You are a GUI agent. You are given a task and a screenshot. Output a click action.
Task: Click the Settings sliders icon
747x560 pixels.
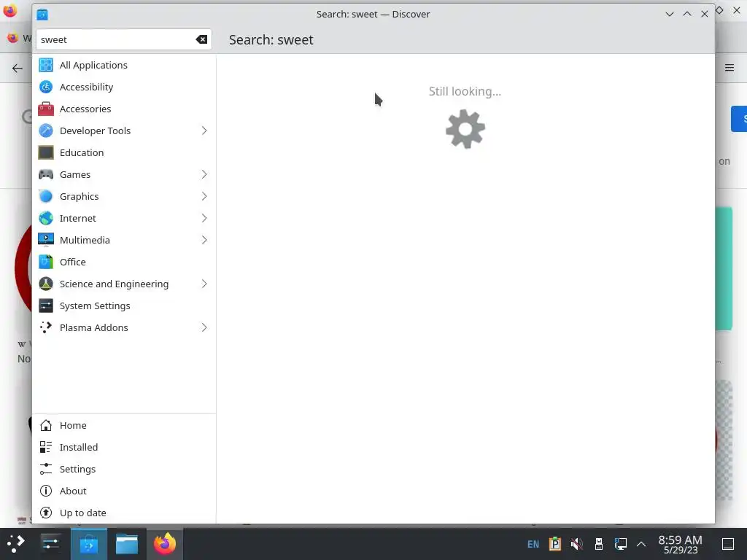46,470
